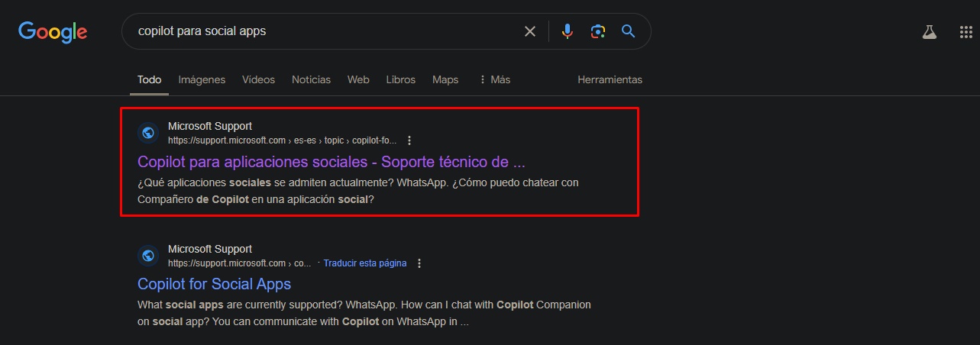Start voice search with the microphone icon
The height and width of the screenshot is (345, 980).
click(567, 31)
